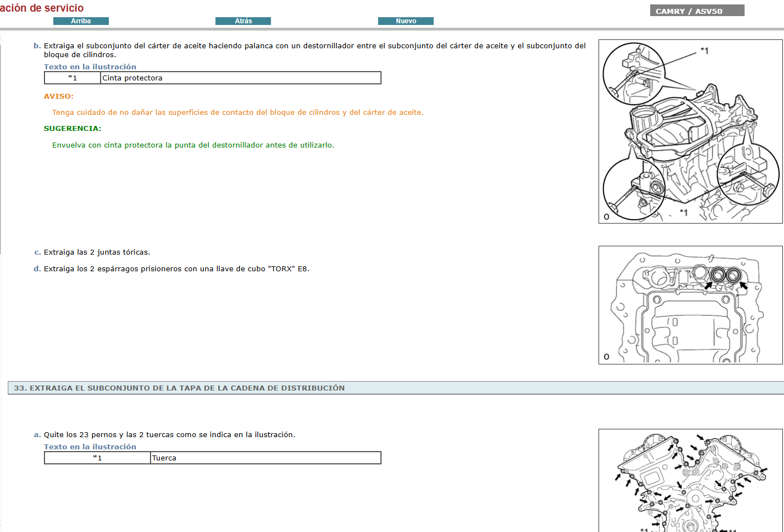The width and height of the screenshot is (784, 532).
Task: Click the red page title at top left
Action: (42, 8)
